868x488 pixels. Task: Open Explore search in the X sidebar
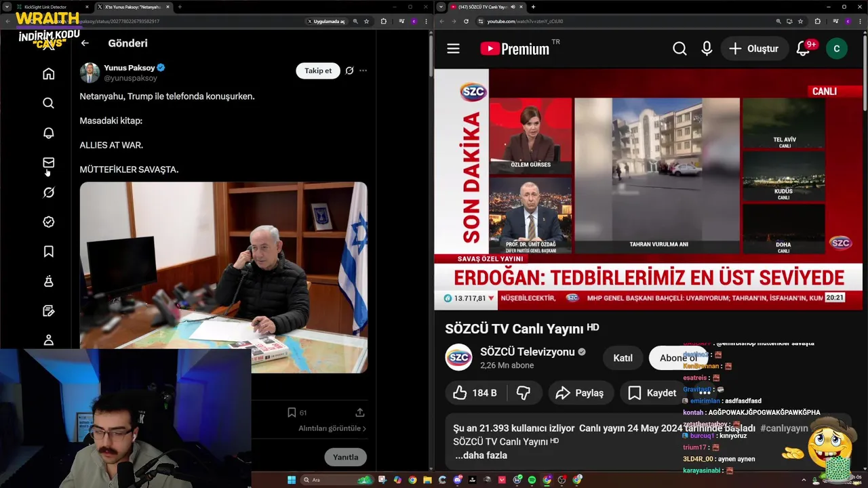(x=48, y=103)
